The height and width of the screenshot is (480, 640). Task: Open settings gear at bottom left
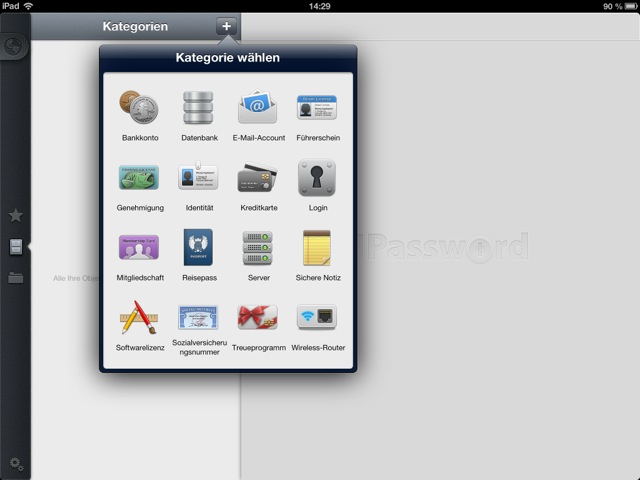click(x=15, y=463)
